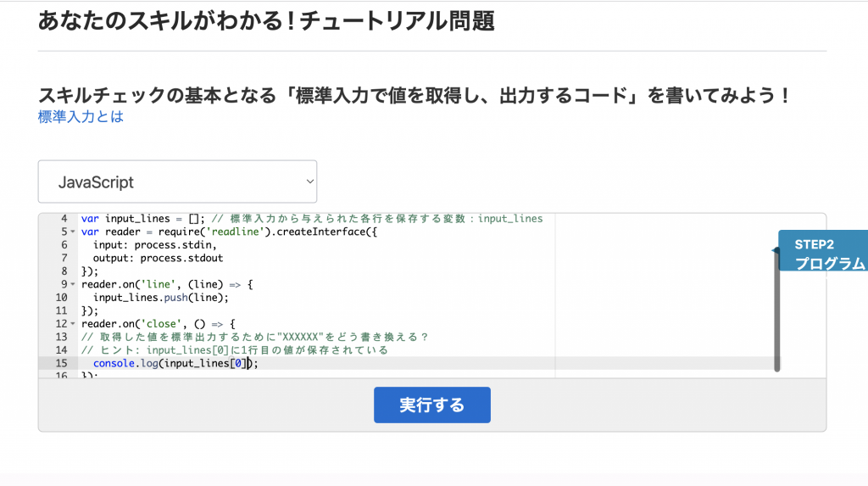The image size is (868, 486).
Task: Collapse the code fold arrow on line 5
Action: [73, 232]
